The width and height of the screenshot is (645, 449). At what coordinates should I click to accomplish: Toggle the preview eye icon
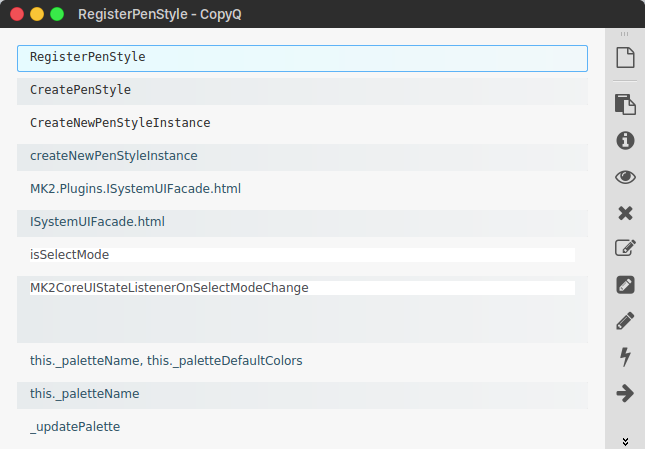625,177
